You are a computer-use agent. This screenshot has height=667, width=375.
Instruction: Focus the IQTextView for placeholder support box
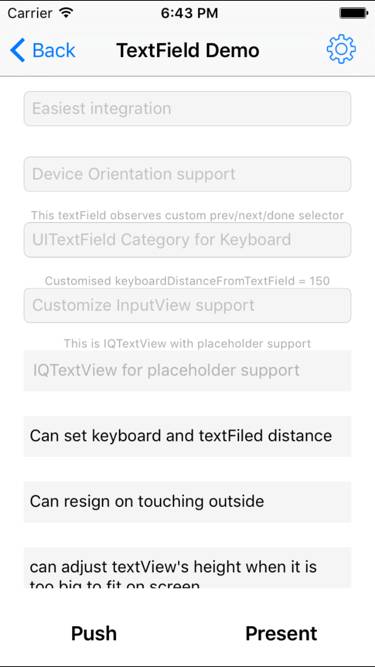pos(188,371)
